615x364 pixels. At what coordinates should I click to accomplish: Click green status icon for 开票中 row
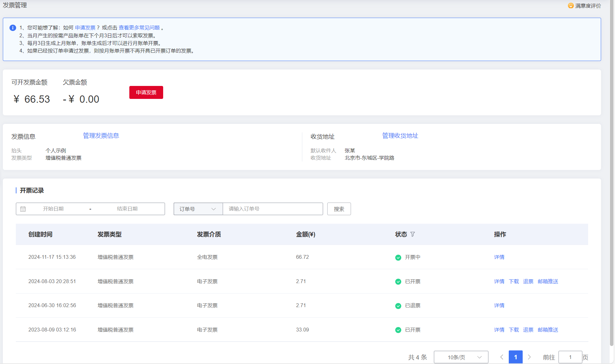click(x=398, y=258)
